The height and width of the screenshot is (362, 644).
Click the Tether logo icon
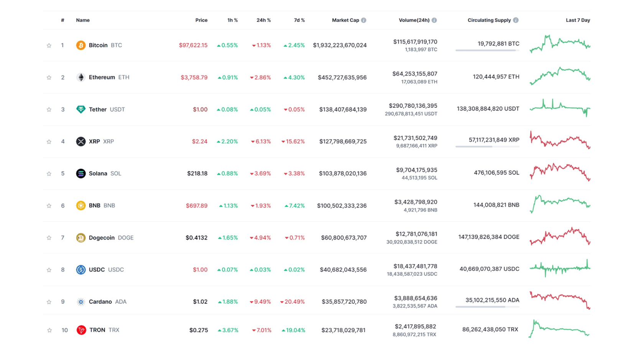pyautogui.click(x=80, y=109)
